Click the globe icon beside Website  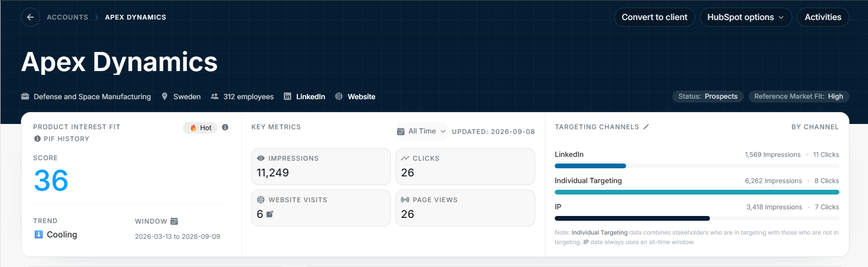[339, 96]
